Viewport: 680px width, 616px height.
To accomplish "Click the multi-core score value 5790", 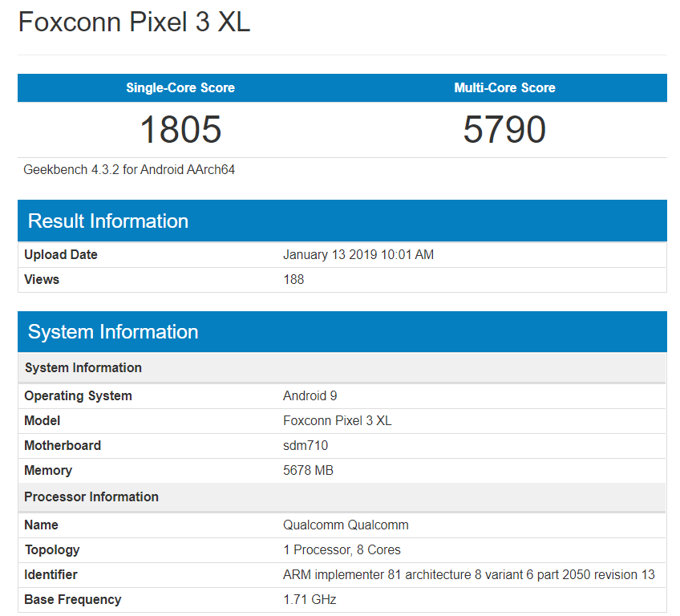I will [504, 129].
